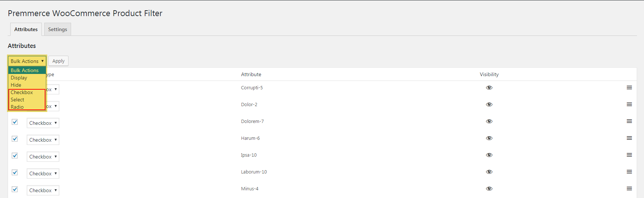Collapse the Bulk Actions dropdown
644x198 pixels.
[27, 61]
